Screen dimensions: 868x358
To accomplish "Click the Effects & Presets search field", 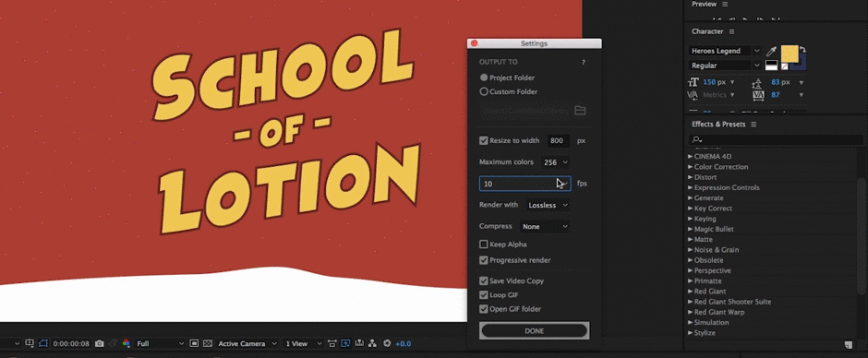I will 775,140.
